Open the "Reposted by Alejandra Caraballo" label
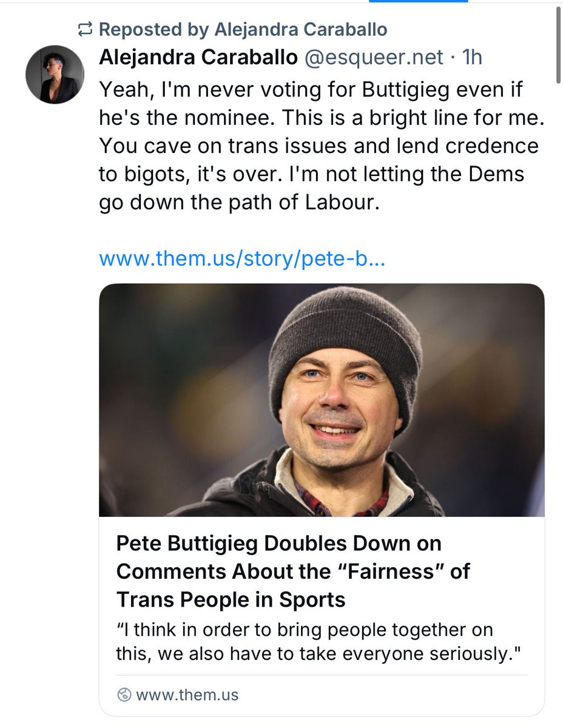This screenshot has width=563, height=728. point(242,29)
